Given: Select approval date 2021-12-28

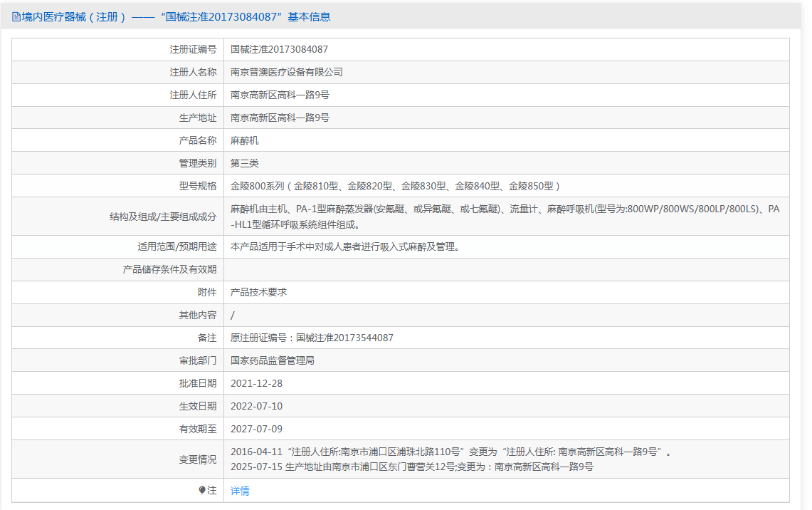Looking at the screenshot, I should click(256, 383).
